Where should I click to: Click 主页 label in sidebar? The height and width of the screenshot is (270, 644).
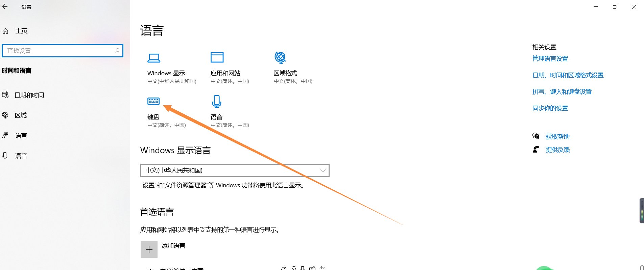[x=21, y=31]
